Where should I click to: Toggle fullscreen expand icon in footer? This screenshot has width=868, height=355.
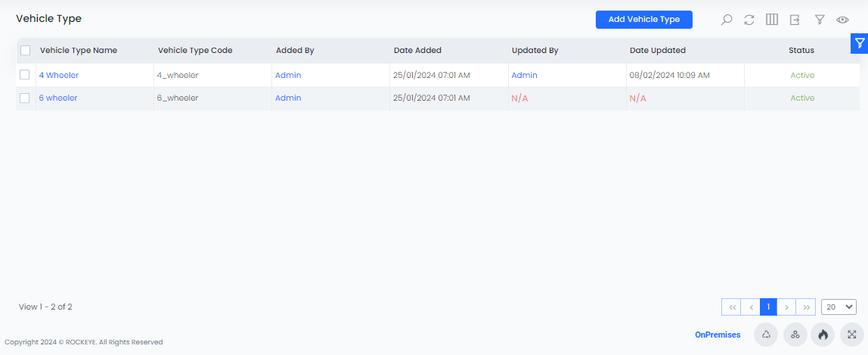(x=851, y=335)
